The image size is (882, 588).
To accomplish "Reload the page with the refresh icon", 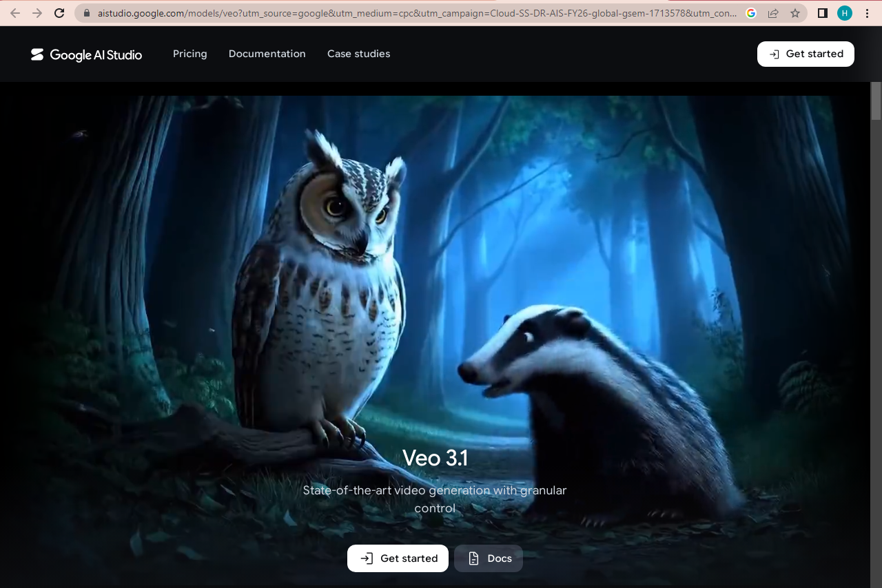I will tap(59, 13).
